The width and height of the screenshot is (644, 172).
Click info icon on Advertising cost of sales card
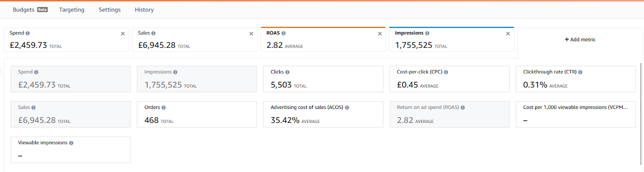pos(347,108)
